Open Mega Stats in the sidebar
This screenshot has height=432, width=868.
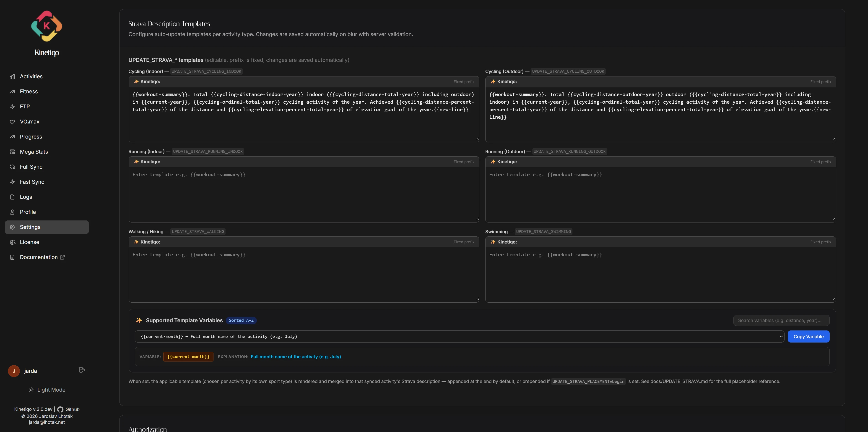pyautogui.click(x=47, y=152)
